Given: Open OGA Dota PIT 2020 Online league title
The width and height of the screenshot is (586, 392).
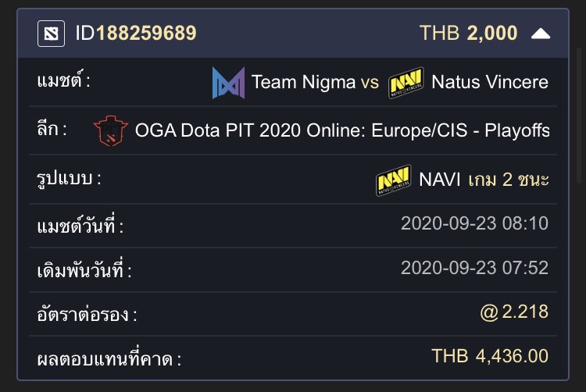Looking at the screenshot, I should click(x=342, y=130).
